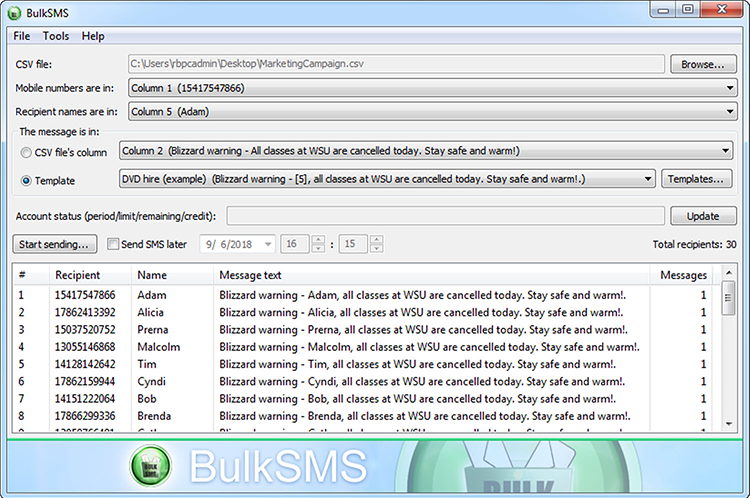The height and width of the screenshot is (498, 750).
Task: Open the File menu
Action: (22, 36)
